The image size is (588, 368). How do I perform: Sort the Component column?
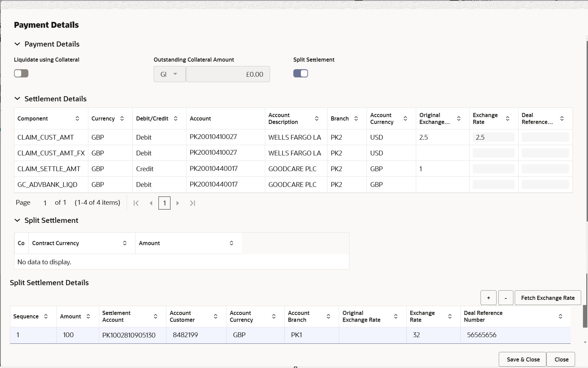pos(77,118)
